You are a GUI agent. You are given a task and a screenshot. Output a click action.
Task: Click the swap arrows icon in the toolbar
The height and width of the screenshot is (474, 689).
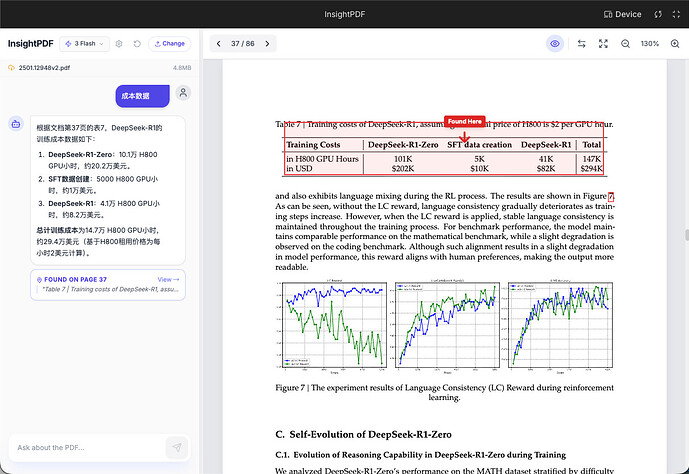[x=581, y=43]
